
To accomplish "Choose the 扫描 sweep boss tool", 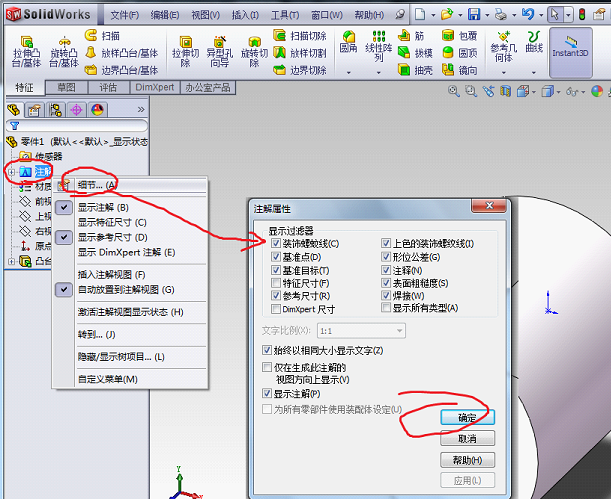I will point(102,36).
